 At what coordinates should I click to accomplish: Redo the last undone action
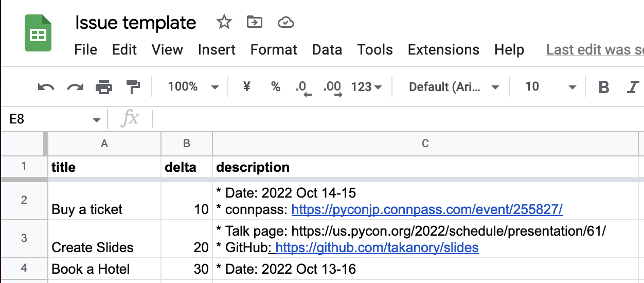(x=75, y=87)
